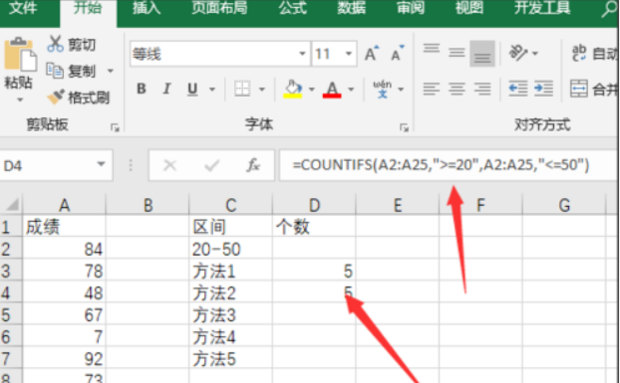Viewport: 620px width, 383px height.
Task: Switch to the 审阅 tab
Action: click(x=410, y=8)
